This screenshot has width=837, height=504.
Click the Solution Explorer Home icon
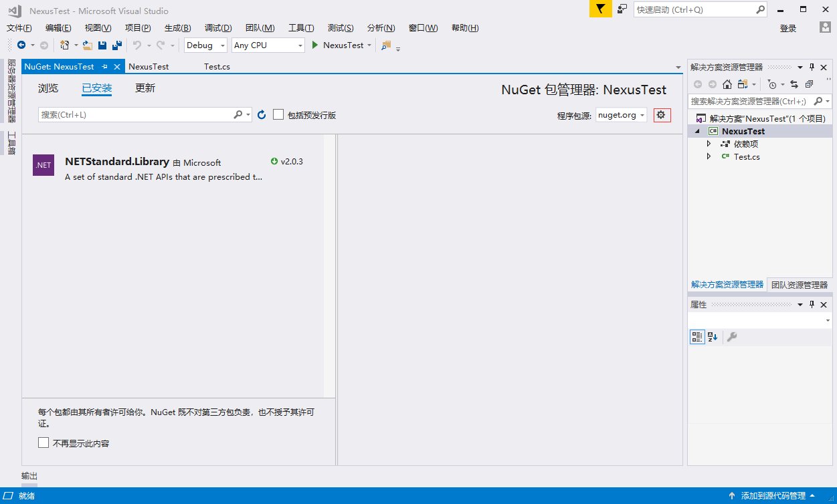(727, 84)
